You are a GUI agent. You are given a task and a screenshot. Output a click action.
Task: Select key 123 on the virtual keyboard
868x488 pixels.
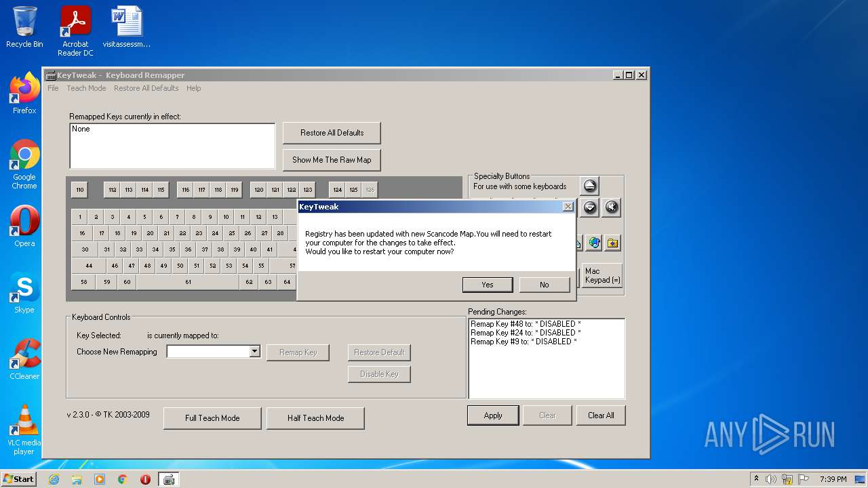pos(308,190)
